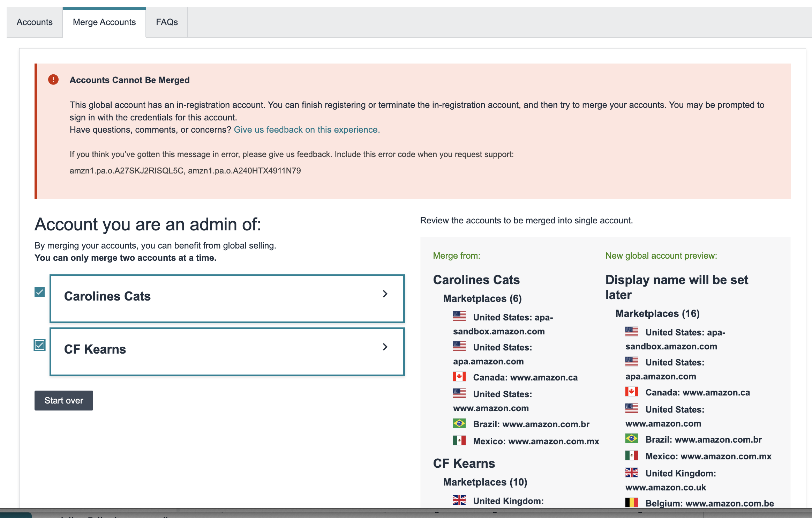812x518 pixels.
Task: Open the Accounts tab
Action: pos(35,22)
